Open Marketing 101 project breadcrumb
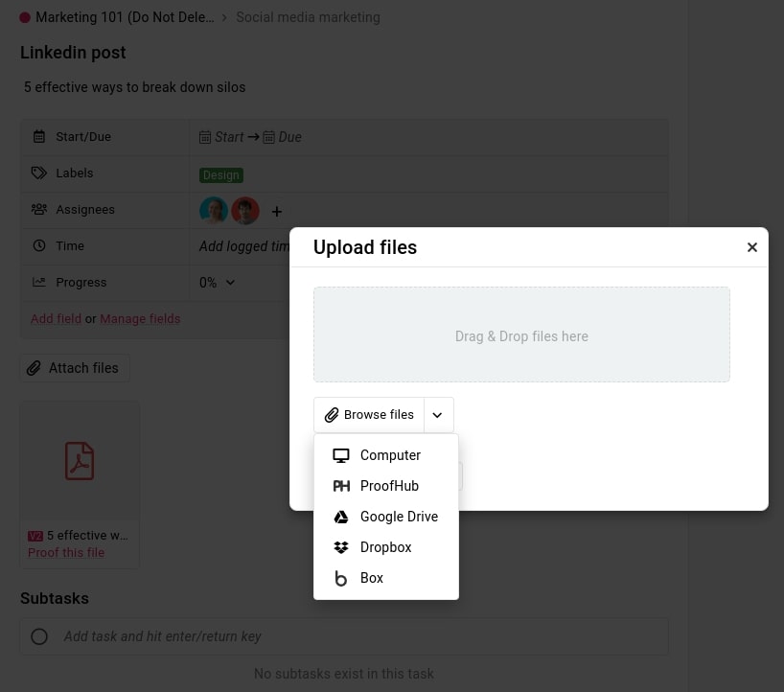 click(125, 17)
